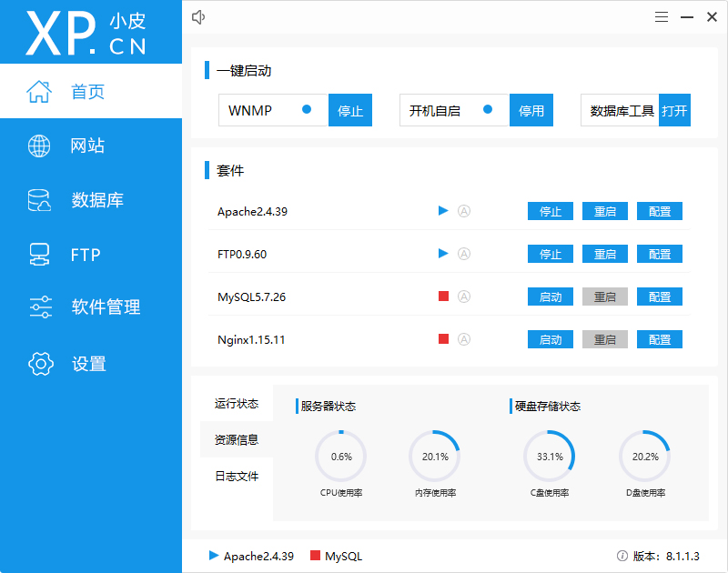Image resolution: width=728 pixels, height=573 pixels.
Task: Open the 网站 website section
Action: click(91, 146)
